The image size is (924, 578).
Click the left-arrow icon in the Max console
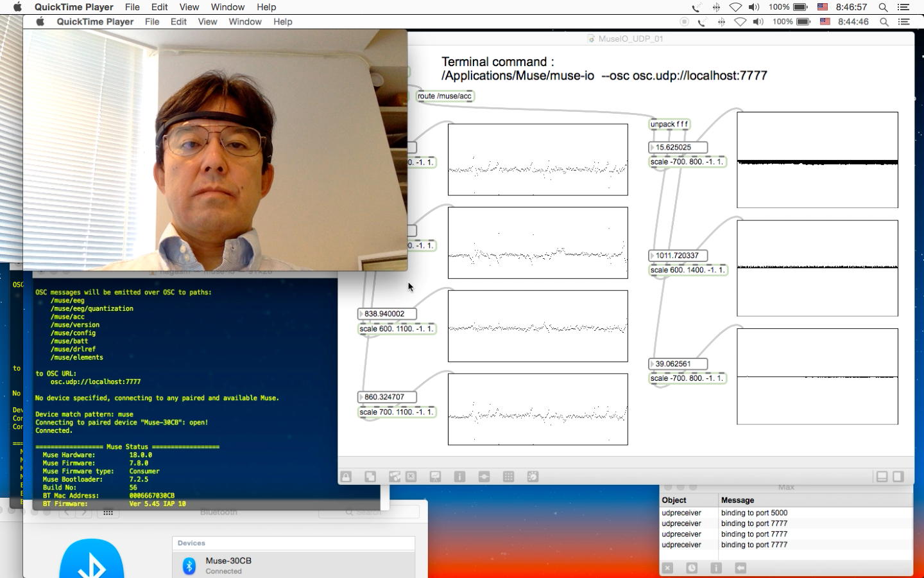pyautogui.click(x=740, y=568)
